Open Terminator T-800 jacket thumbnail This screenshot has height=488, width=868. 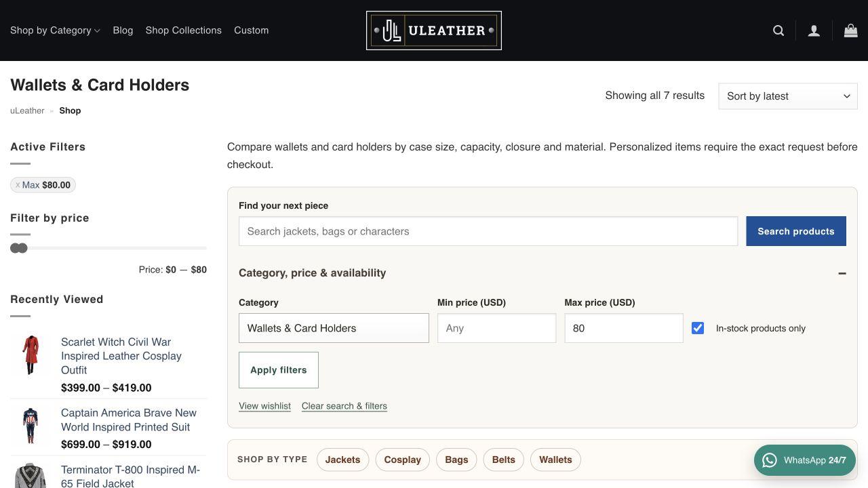(x=31, y=475)
